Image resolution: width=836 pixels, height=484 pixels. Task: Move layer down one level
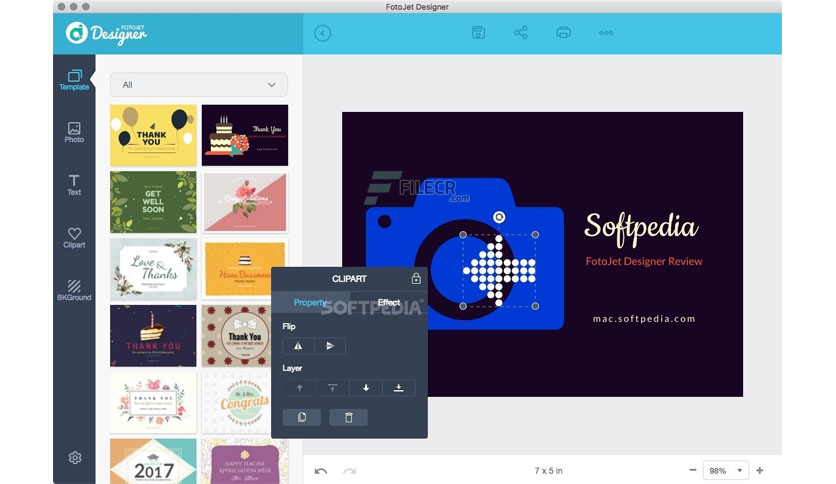[366, 388]
